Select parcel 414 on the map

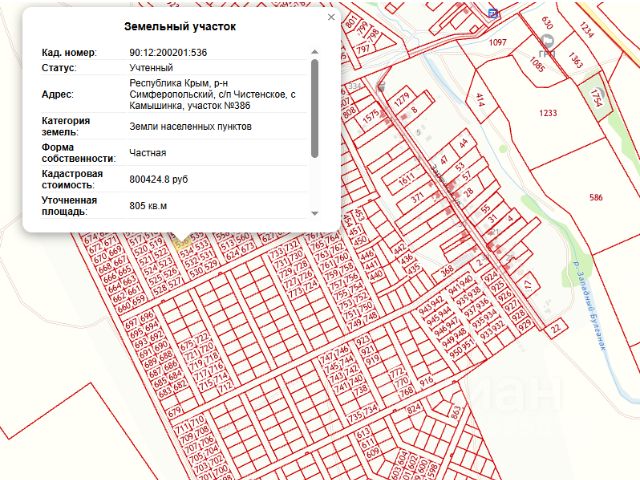(x=480, y=100)
